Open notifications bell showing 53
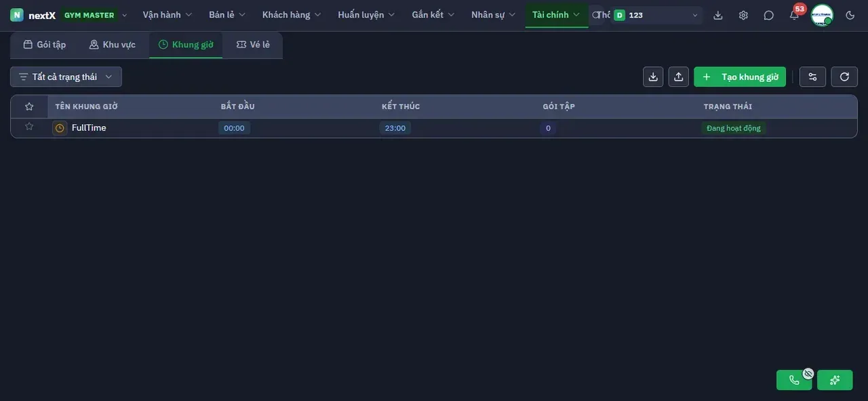868x401 pixels. [x=794, y=15]
